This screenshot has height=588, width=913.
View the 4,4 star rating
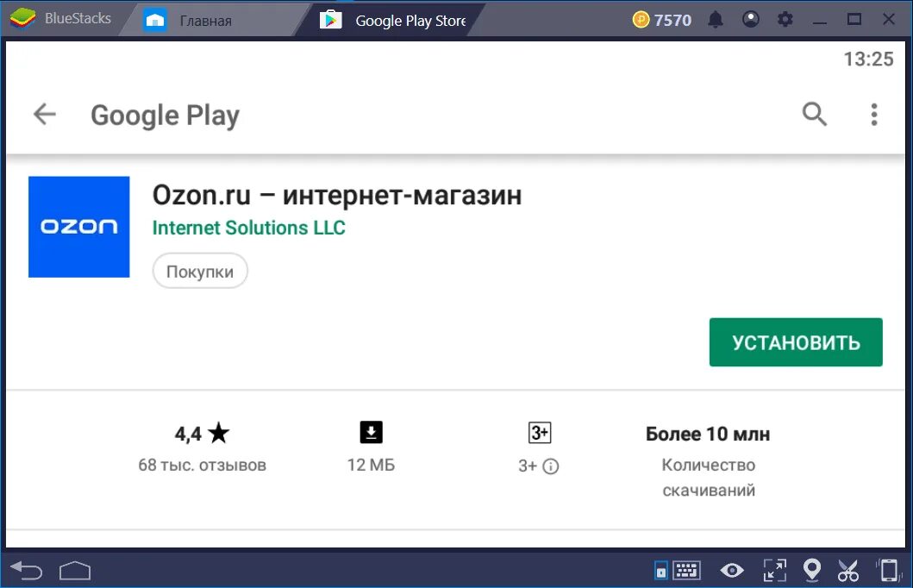point(202,433)
